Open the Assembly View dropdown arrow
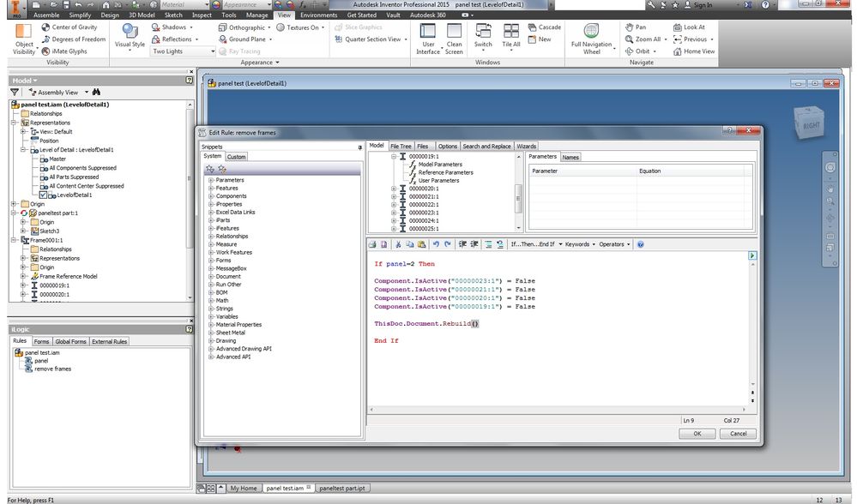Viewport: 857px width, 504px height. pos(87,93)
